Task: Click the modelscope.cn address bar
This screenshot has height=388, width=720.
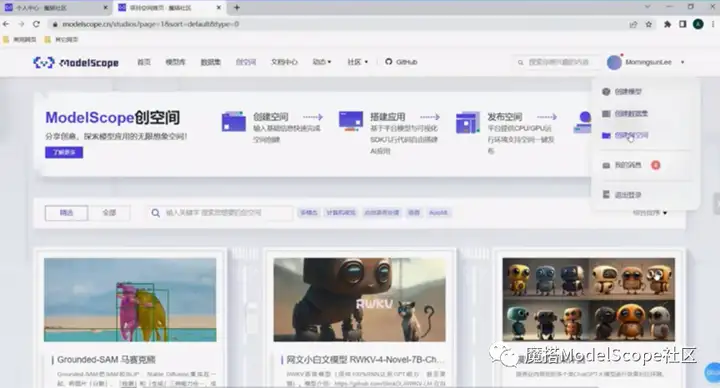Action: (x=340, y=24)
